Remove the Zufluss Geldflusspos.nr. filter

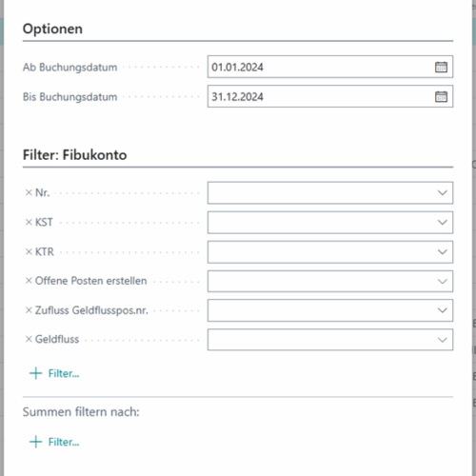[x=29, y=310]
